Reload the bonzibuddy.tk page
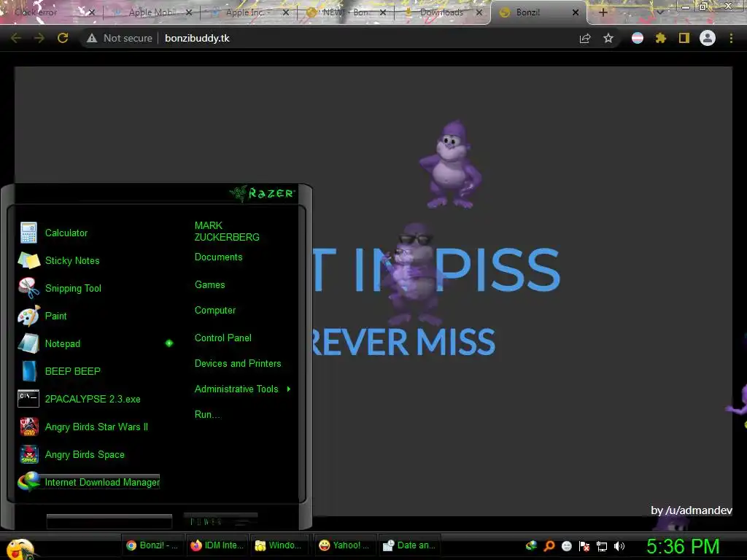This screenshot has width=747, height=560. tap(63, 38)
